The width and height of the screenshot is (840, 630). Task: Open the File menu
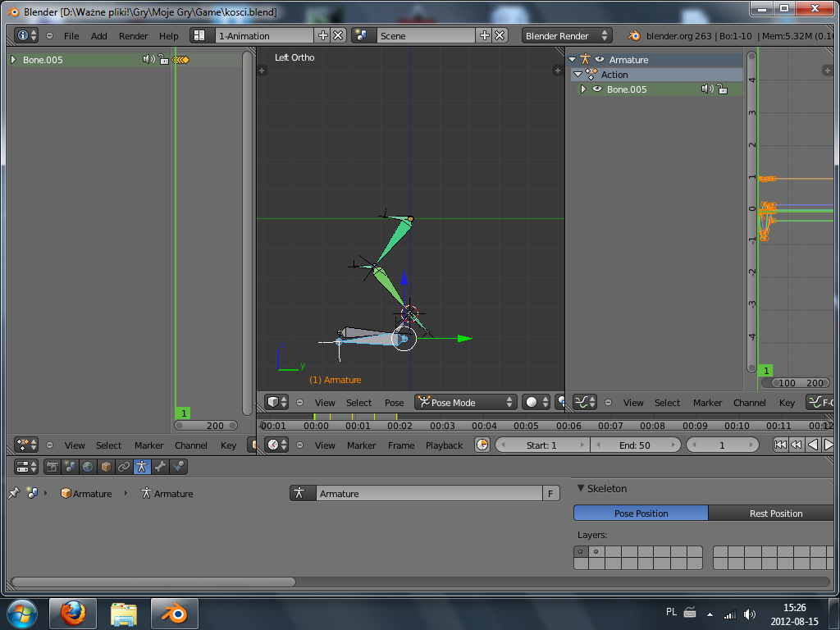click(71, 36)
